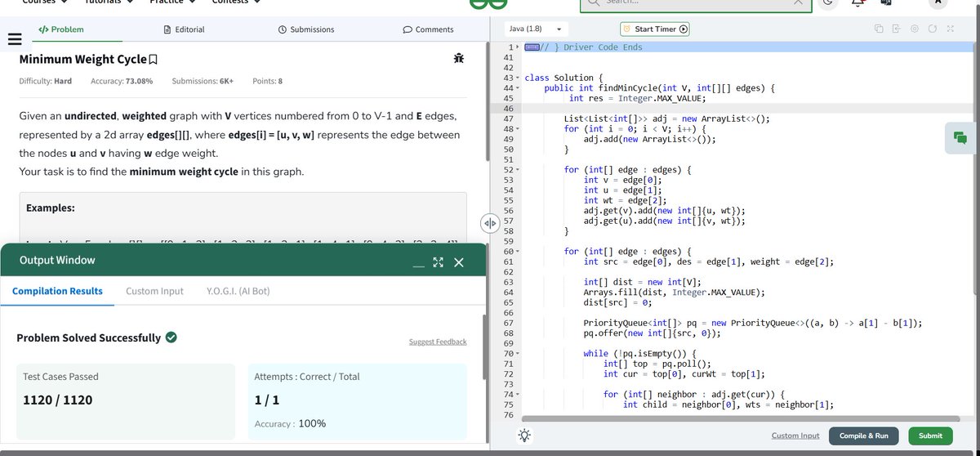Click the 'Test Cases Passed' label

click(60, 377)
